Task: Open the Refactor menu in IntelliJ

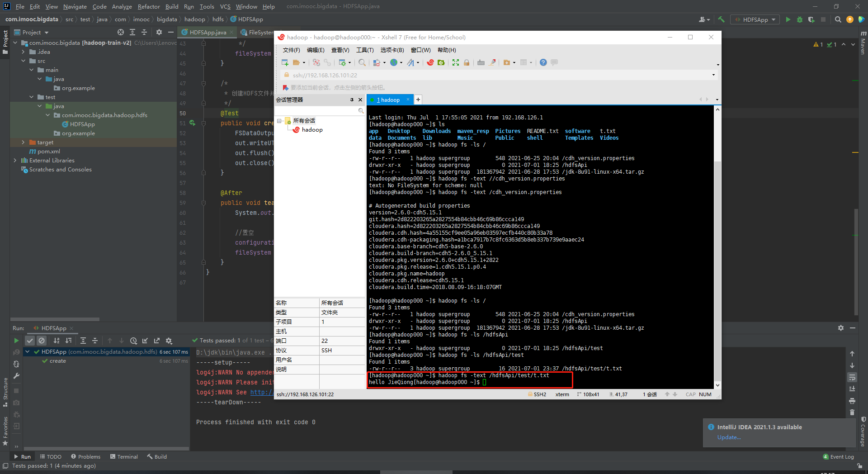Action: [x=149, y=6]
